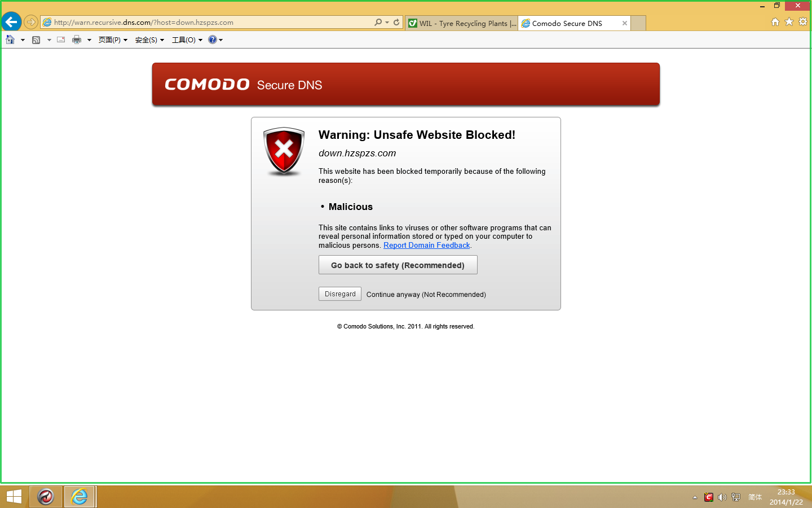Open the 工具(O) menu
Image resolution: width=812 pixels, height=508 pixels.
(187, 40)
